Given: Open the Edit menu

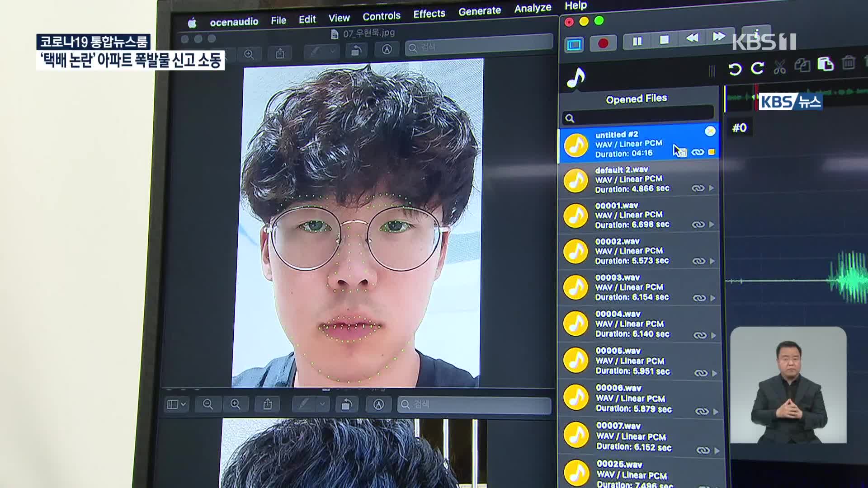Looking at the screenshot, I should (307, 19).
